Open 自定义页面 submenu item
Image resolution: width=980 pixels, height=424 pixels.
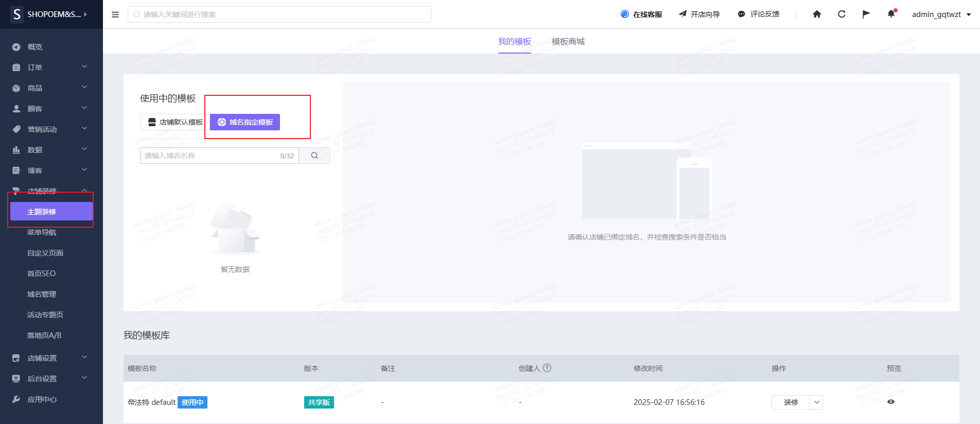pyautogui.click(x=45, y=253)
